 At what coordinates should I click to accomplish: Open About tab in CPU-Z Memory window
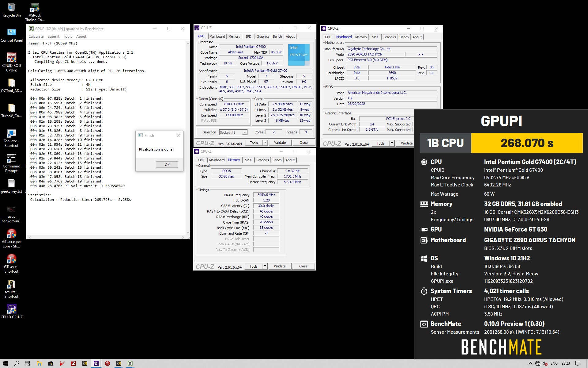290,160
